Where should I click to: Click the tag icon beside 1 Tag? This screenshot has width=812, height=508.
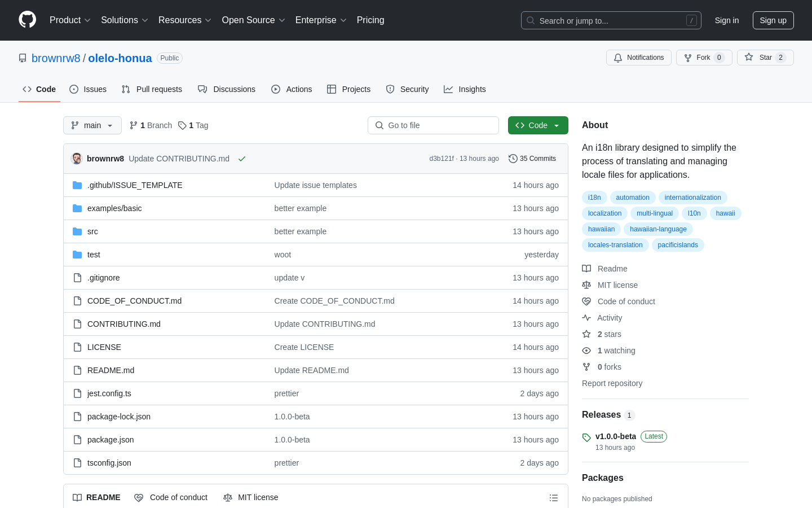pyautogui.click(x=182, y=125)
